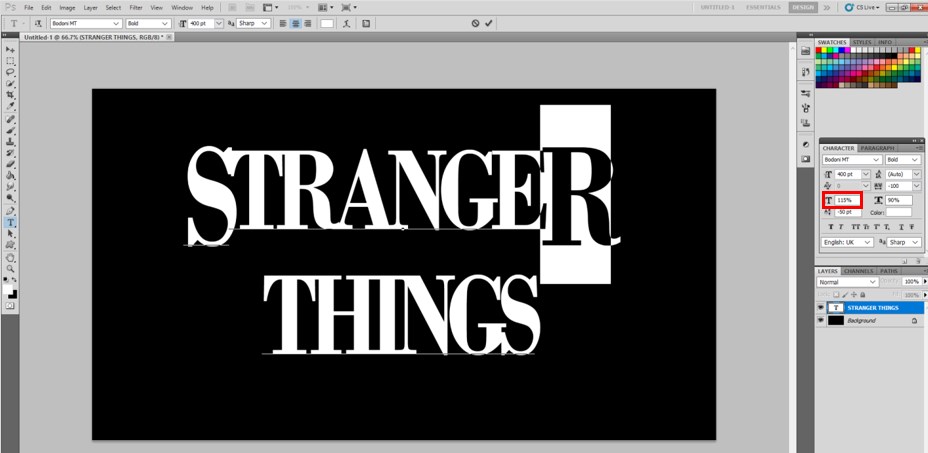Select the Rectangular Marquee tool
The height and width of the screenshot is (453, 928).
point(10,61)
